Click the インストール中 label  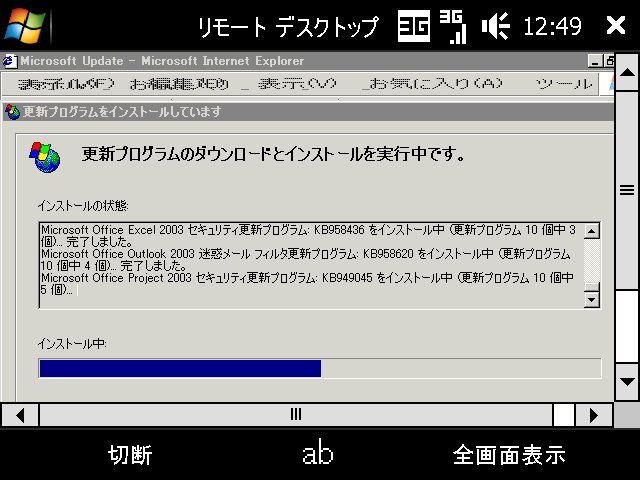tap(72, 344)
